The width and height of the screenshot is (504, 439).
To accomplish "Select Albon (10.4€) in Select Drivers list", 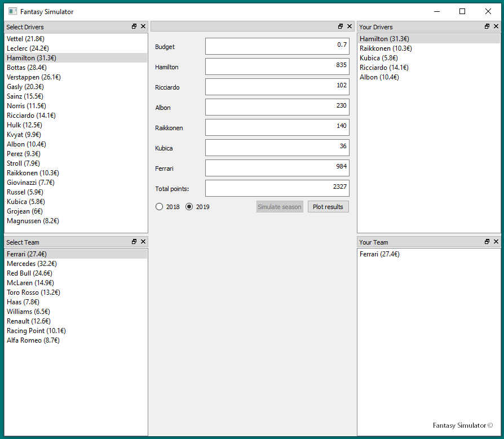I will pos(76,144).
